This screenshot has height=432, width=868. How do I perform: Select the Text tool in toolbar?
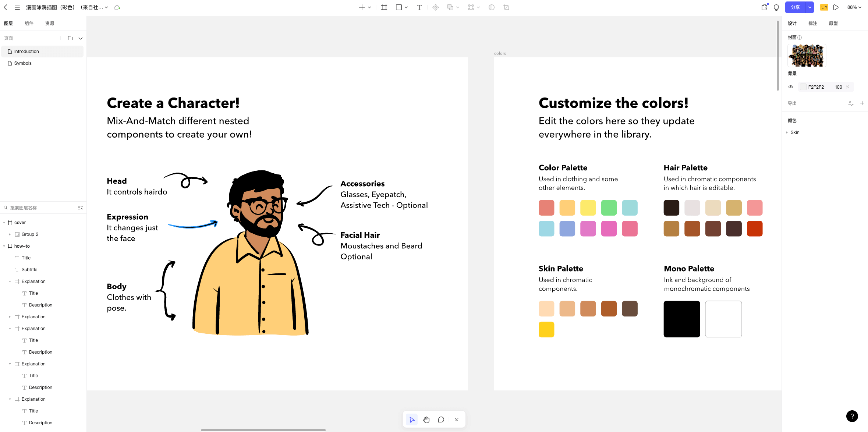click(419, 7)
